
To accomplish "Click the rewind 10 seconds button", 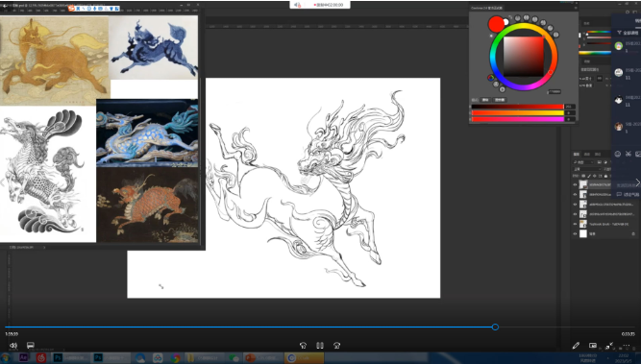I will click(x=304, y=345).
